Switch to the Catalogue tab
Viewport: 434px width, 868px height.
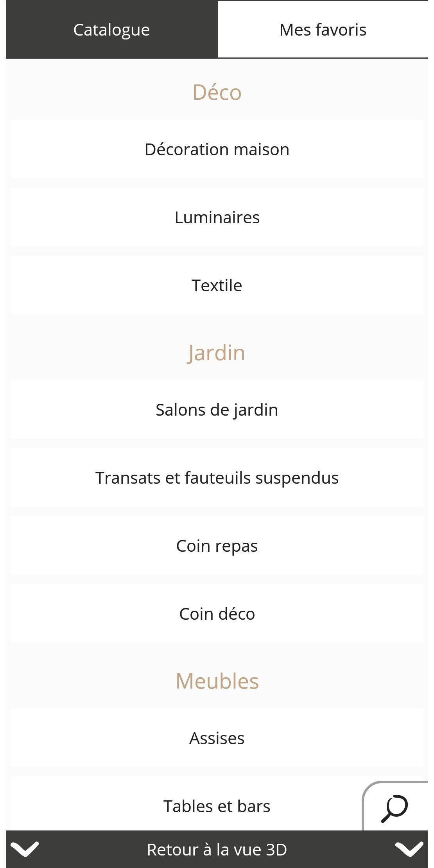[111, 30]
